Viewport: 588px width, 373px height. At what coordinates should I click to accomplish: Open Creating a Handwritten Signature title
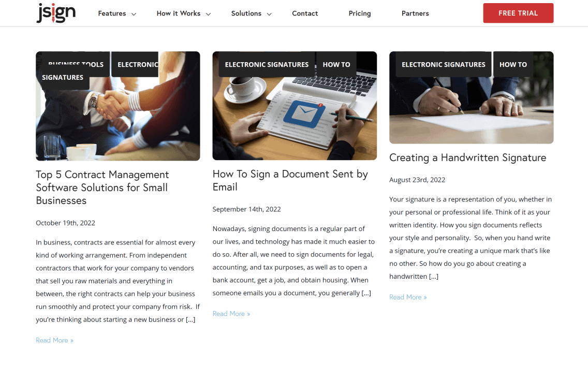coord(467,157)
